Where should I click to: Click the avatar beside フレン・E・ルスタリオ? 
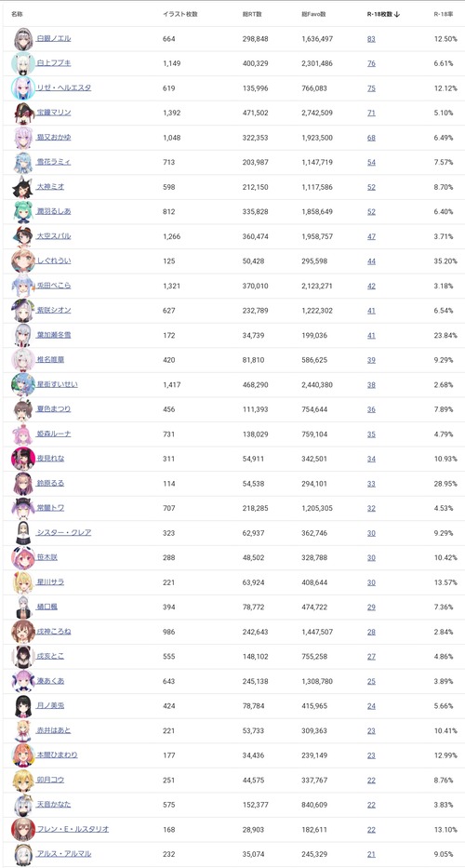tap(22, 829)
